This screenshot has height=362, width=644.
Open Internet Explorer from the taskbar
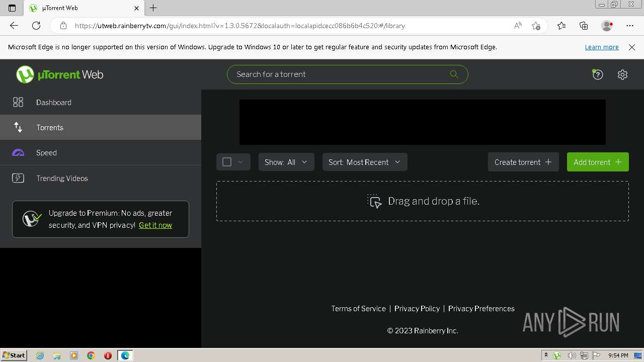40,355
